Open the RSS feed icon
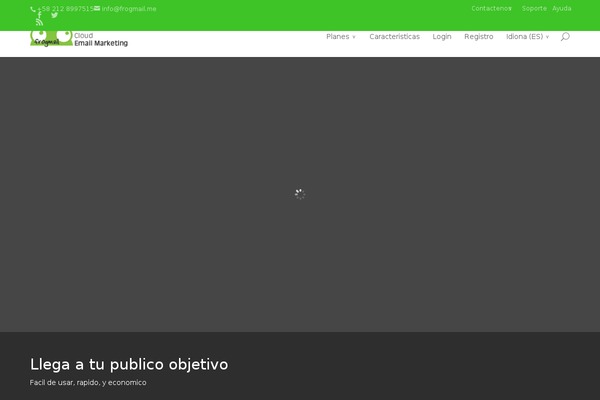This screenshot has height=400, width=600. point(39,22)
